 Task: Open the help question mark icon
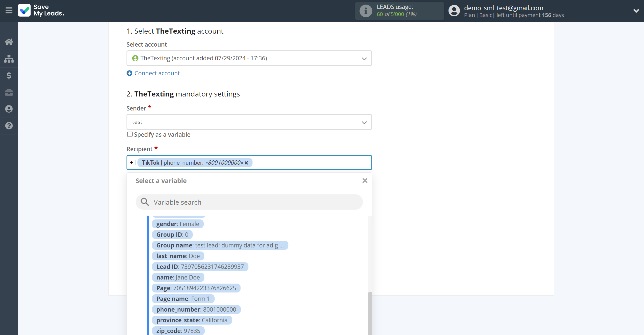click(x=9, y=126)
